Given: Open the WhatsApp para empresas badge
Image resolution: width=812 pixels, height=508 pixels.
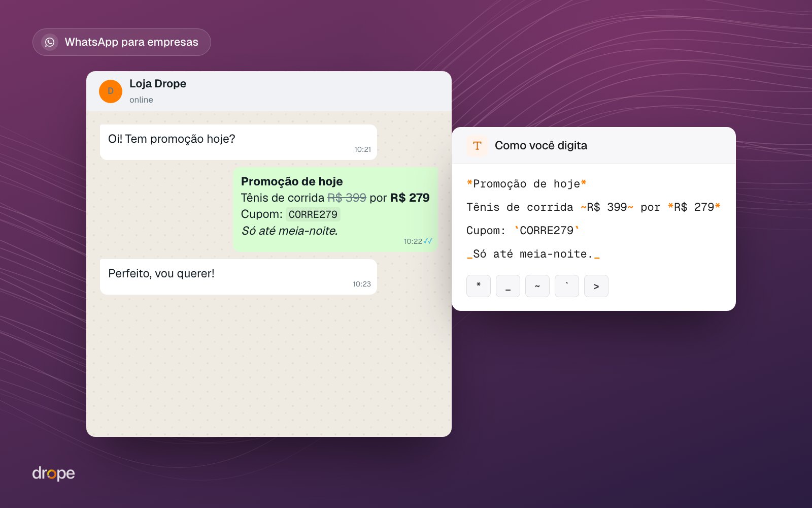Looking at the screenshot, I should [x=122, y=42].
